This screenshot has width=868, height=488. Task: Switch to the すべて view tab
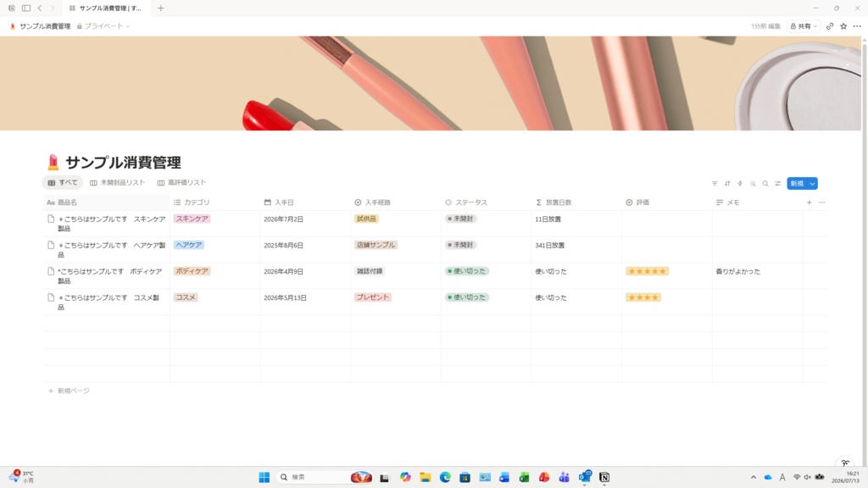coord(63,183)
